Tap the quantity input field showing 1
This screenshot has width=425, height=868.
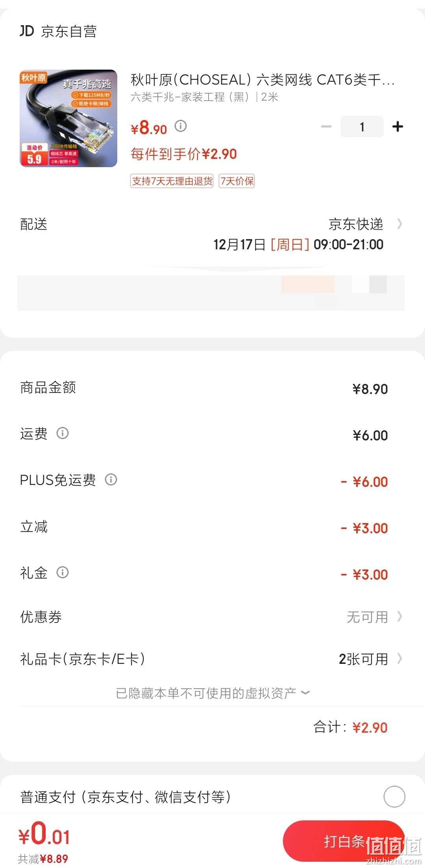click(x=362, y=127)
